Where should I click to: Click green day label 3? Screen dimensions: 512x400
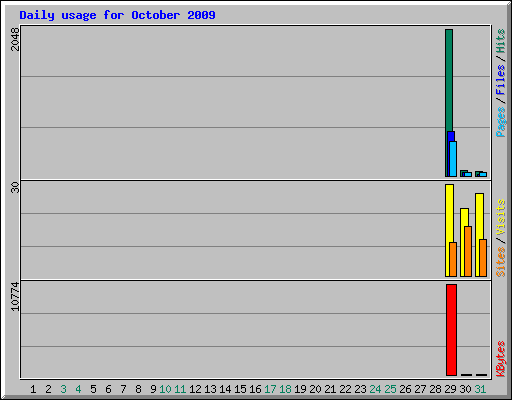point(63,389)
